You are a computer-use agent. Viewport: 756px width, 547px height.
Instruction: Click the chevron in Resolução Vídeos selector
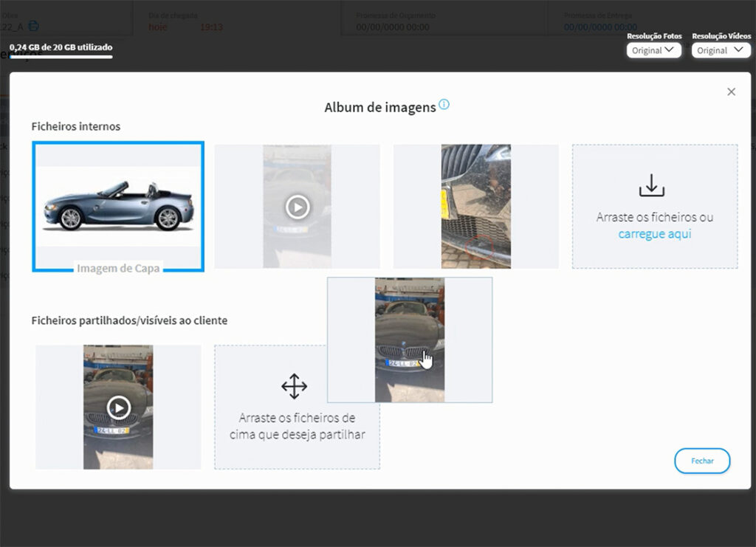tap(737, 50)
